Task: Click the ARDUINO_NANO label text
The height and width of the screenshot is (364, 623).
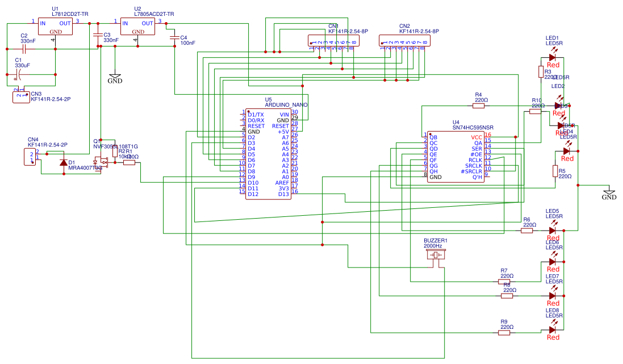Action: click(x=286, y=105)
